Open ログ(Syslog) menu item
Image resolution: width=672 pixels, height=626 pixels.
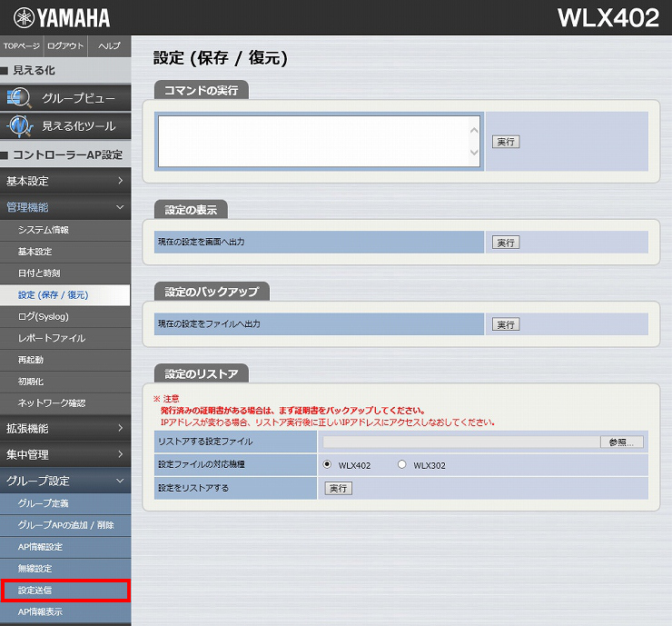(65, 316)
